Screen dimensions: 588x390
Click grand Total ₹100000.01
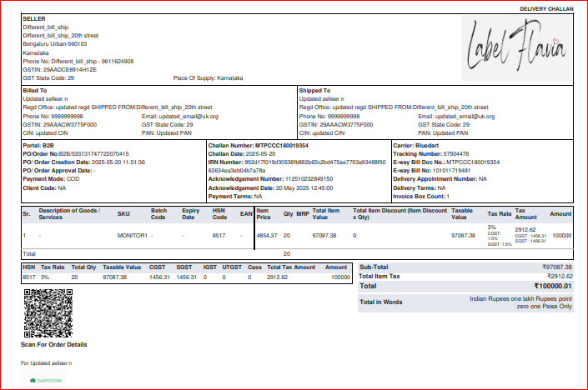553,286
